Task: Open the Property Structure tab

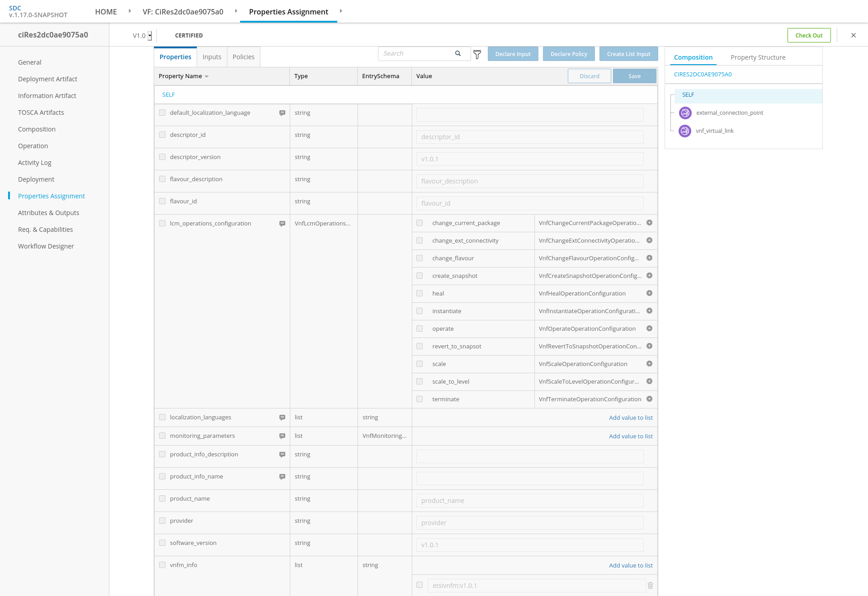Action: 758,57
